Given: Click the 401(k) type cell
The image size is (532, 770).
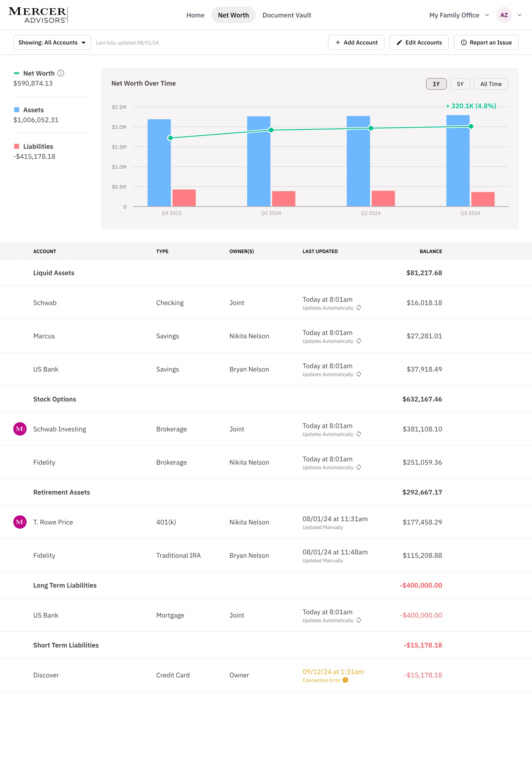Looking at the screenshot, I should coord(166,522).
